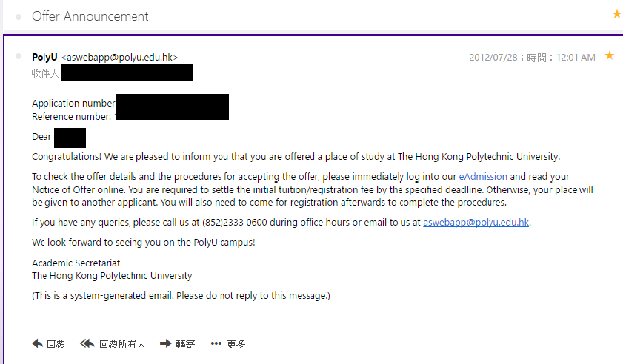Click the reply arrow icon
Image resolution: width=623 pixels, height=364 pixels.
tap(37, 343)
